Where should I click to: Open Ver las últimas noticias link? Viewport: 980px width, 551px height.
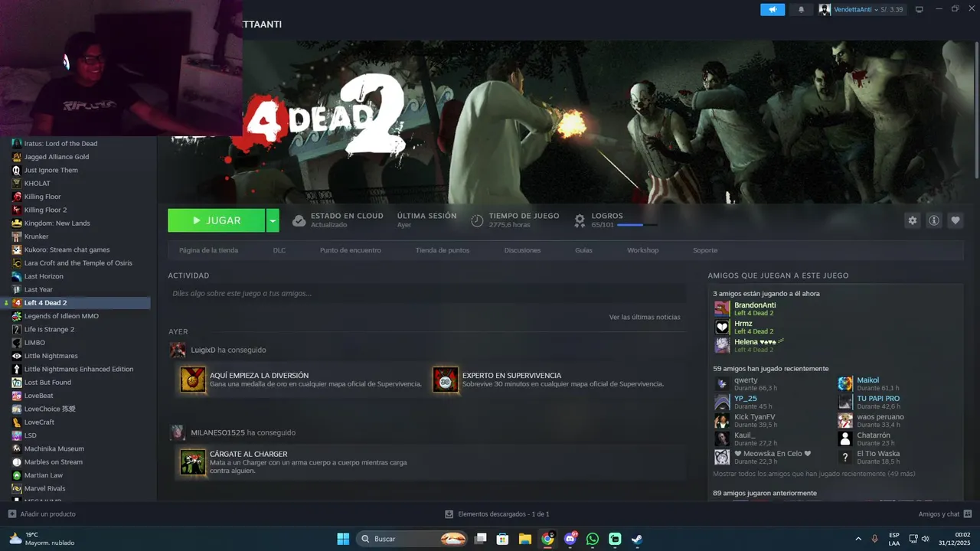[645, 317]
